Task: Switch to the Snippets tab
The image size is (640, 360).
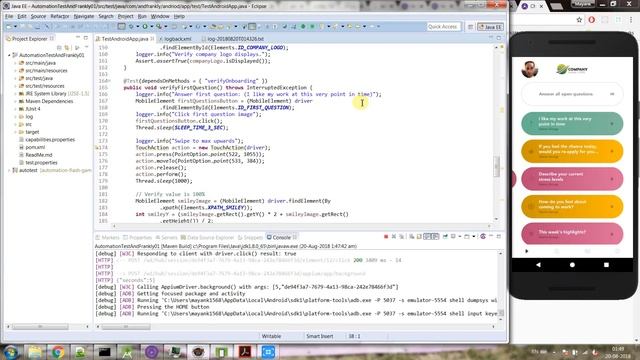Action: click(251, 237)
